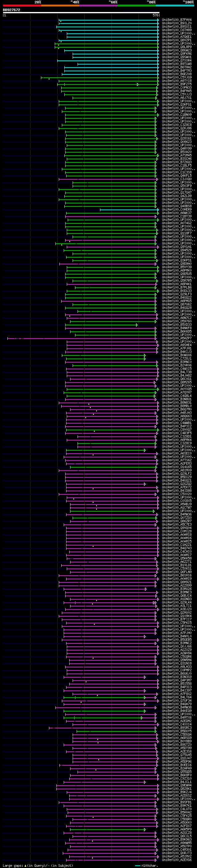
Task: Select label UniRef100_C5YJG9
Action: pos(177,78)
